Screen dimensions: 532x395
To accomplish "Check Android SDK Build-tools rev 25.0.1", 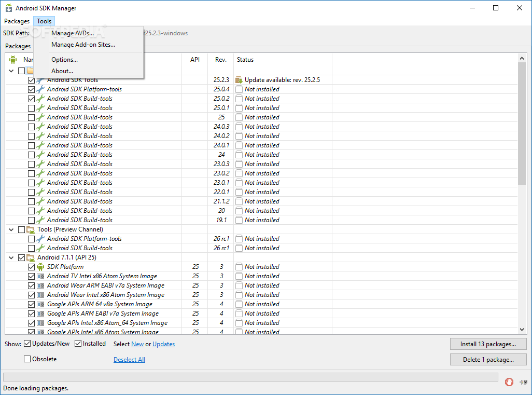I will coord(31,108).
